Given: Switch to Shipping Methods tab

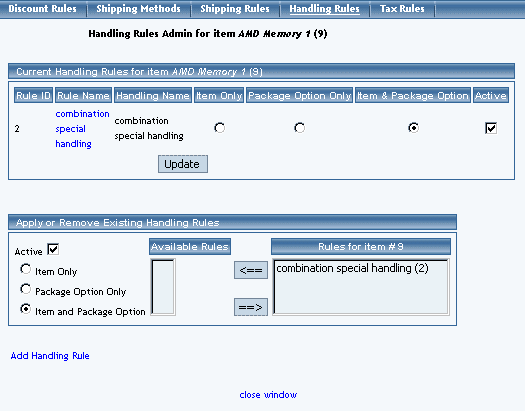Looking at the screenshot, I should tap(138, 8).
